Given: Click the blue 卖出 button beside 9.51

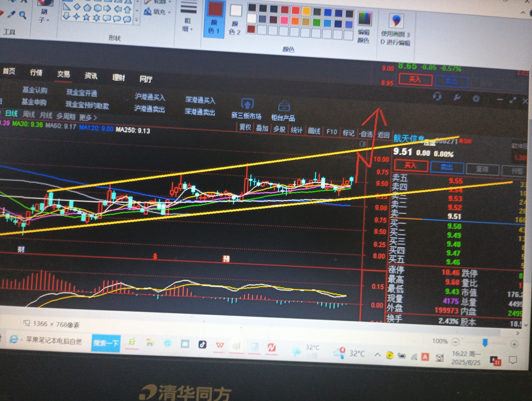Looking at the screenshot, I should click(x=447, y=167).
